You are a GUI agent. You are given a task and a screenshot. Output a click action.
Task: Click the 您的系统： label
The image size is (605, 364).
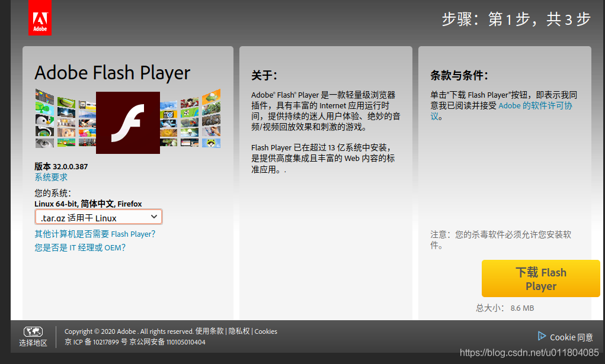click(53, 193)
